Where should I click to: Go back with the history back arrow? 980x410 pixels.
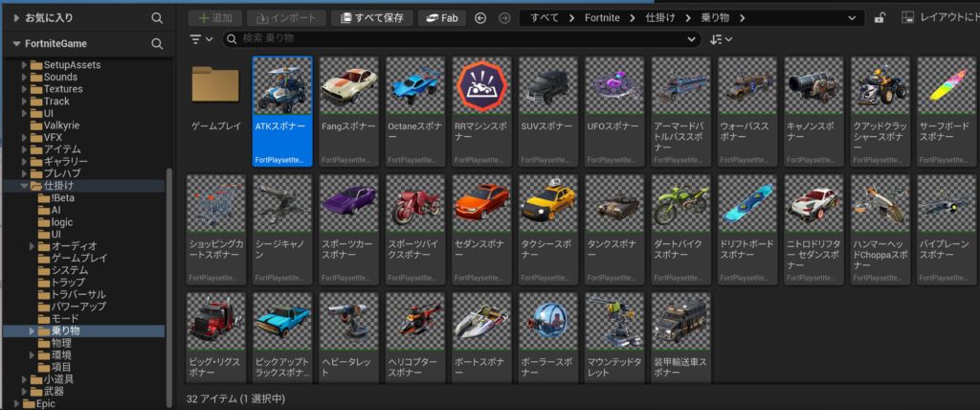[480, 18]
